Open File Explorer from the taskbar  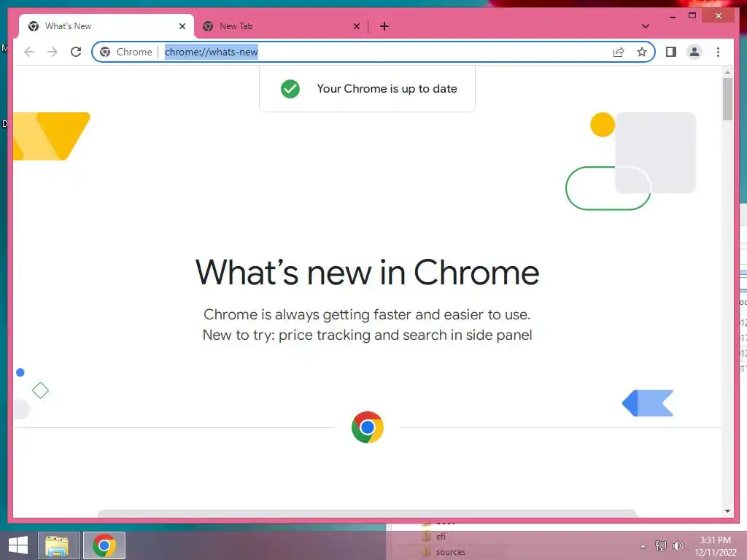tap(57, 545)
